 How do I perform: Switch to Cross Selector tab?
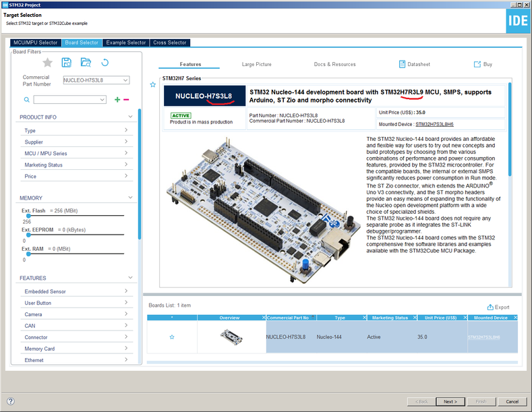[x=170, y=42]
